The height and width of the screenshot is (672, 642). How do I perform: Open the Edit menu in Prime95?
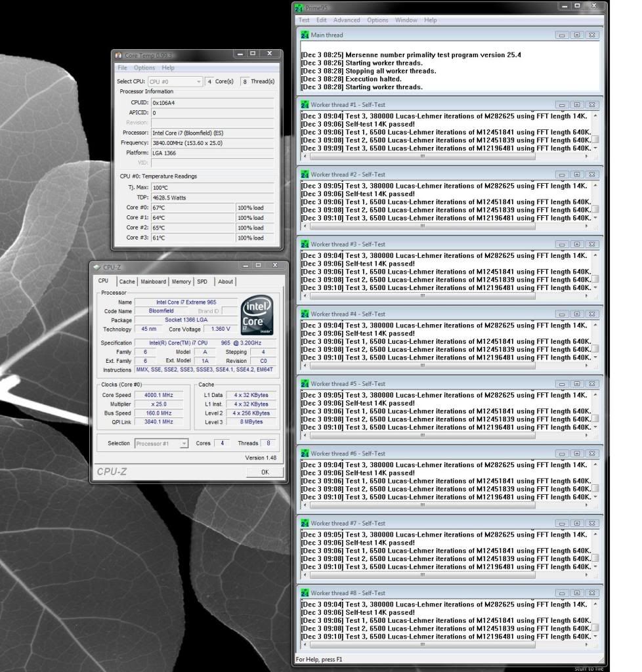click(322, 20)
